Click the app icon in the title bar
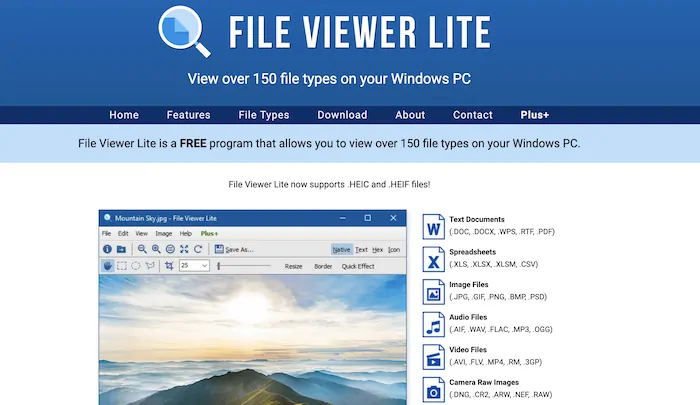The height and width of the screenshot is (405, 700). (x=107, y=218)
